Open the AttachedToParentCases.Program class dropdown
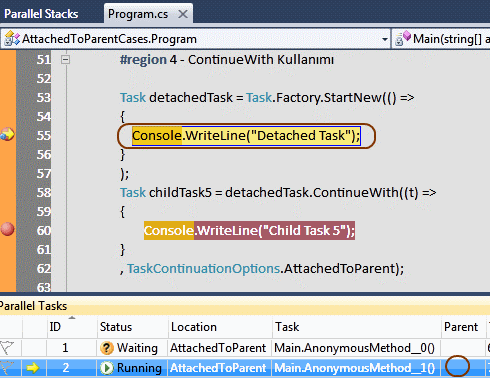Viewport: 490px width, 378px height. (x=385, y=39)
